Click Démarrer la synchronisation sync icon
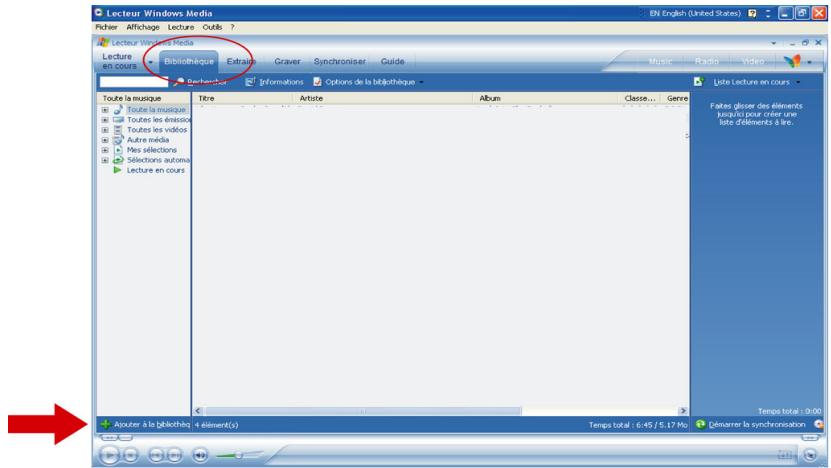831x468 pixels. (x=701, y=424)
